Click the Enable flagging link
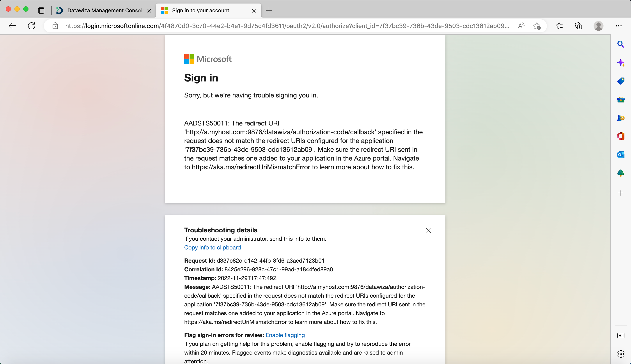 (x=285, y=335)
